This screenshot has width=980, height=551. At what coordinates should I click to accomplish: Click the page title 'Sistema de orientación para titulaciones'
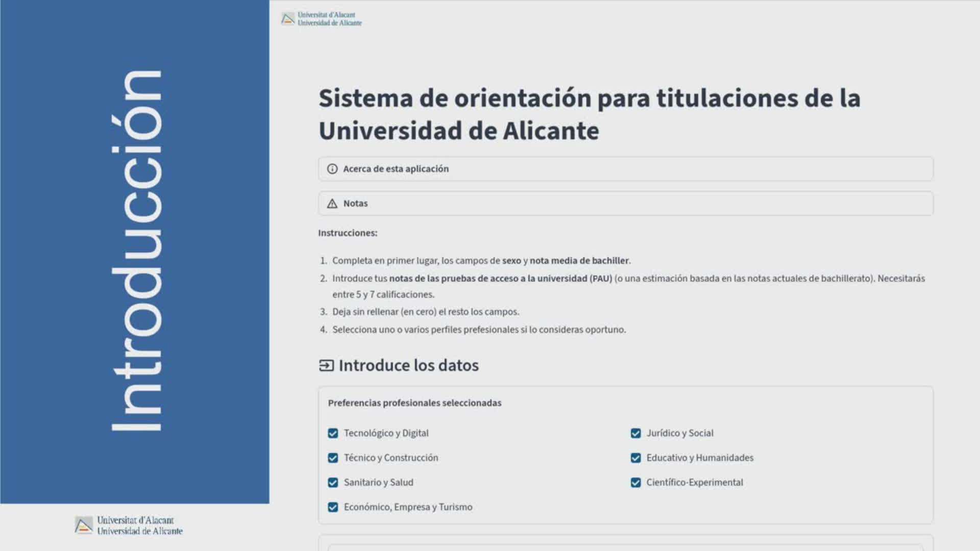point(590,114)
